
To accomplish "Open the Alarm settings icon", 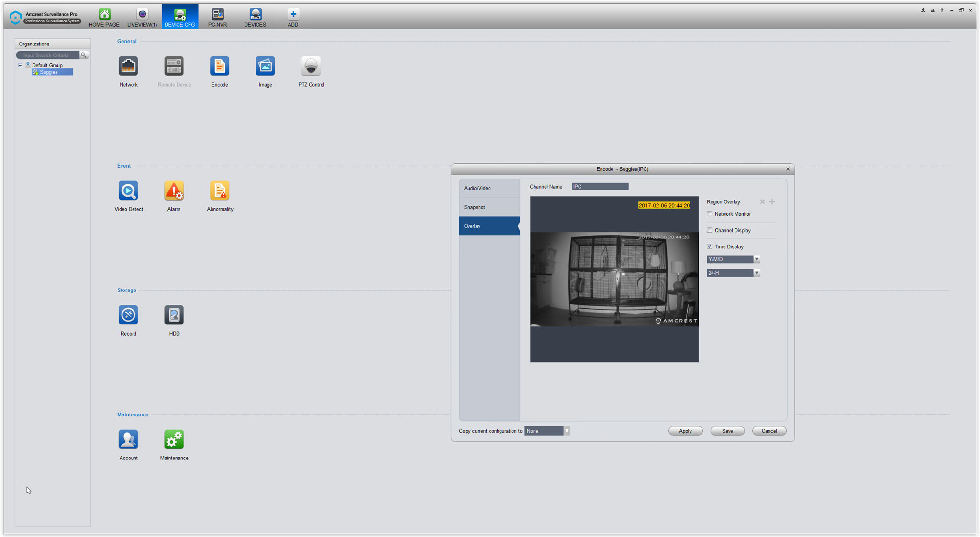I will click(x=174, y=191).
